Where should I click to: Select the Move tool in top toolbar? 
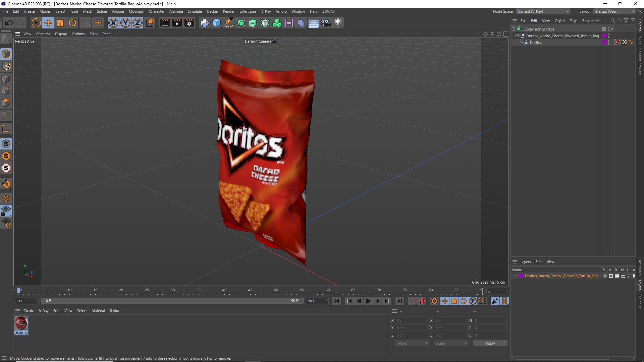48,23
